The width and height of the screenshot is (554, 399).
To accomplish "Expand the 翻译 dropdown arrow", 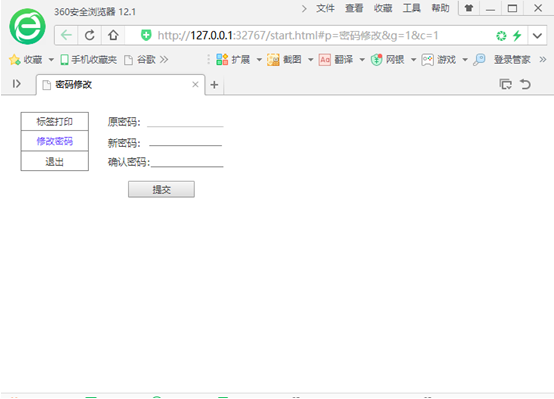I will pyautogui.click(x=362, y=60).
